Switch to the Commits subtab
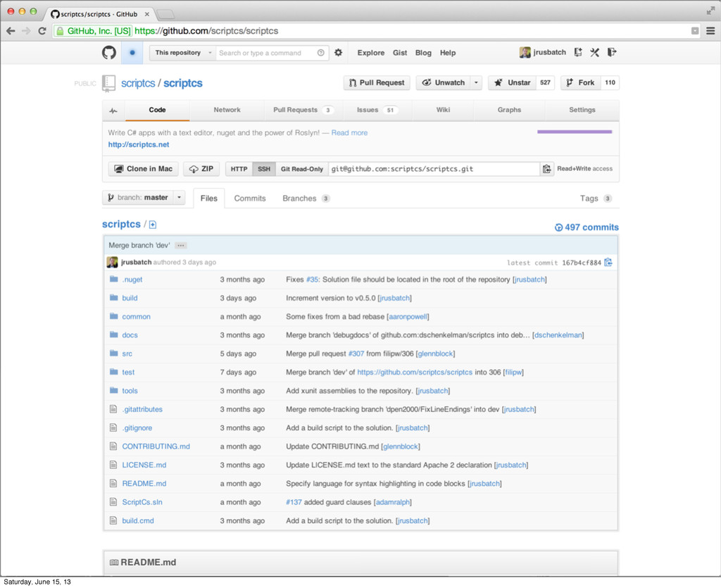 pos(250,198)
